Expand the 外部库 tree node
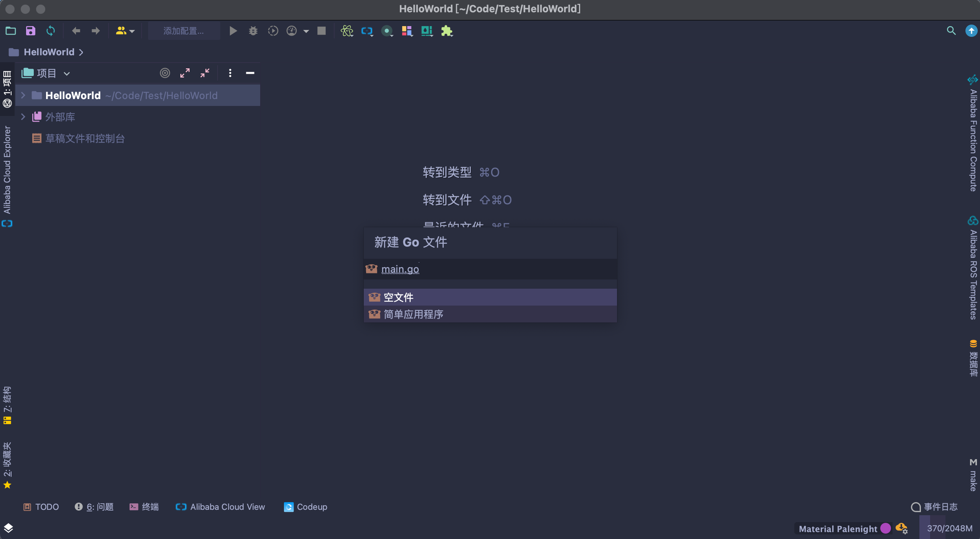The height and width of the screenshot is (539, 980). (23, 117)
